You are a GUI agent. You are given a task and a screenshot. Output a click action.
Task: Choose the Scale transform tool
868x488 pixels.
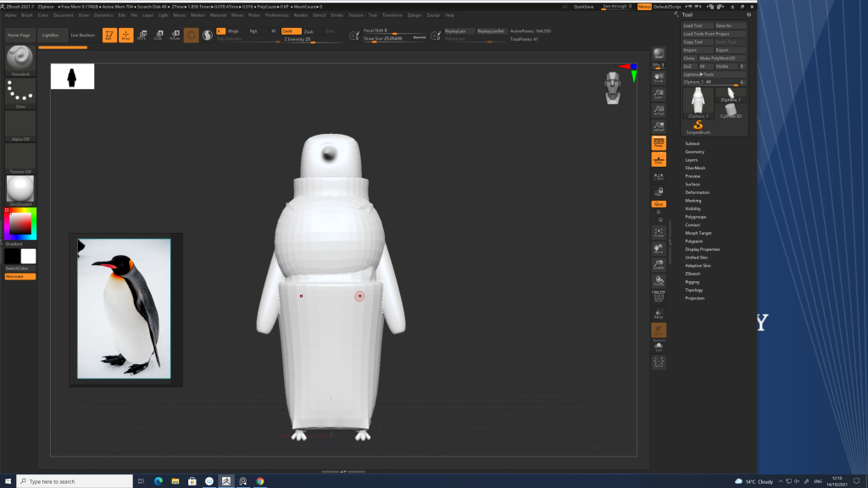(x=158, y=35)
